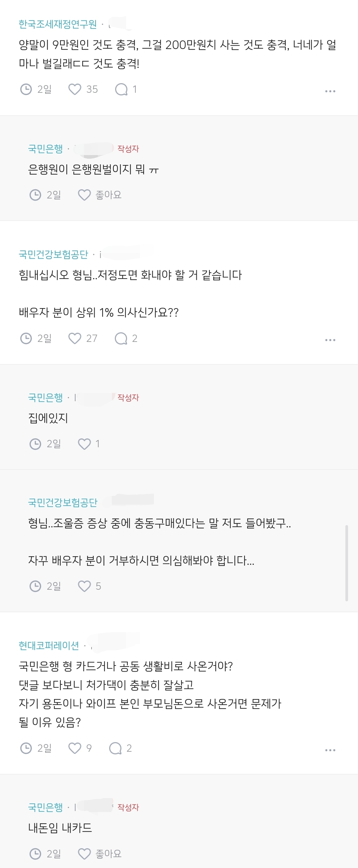Like the 은행원이 은행원벌이지 reply
The image size is (358, 868).
[84, 195]
